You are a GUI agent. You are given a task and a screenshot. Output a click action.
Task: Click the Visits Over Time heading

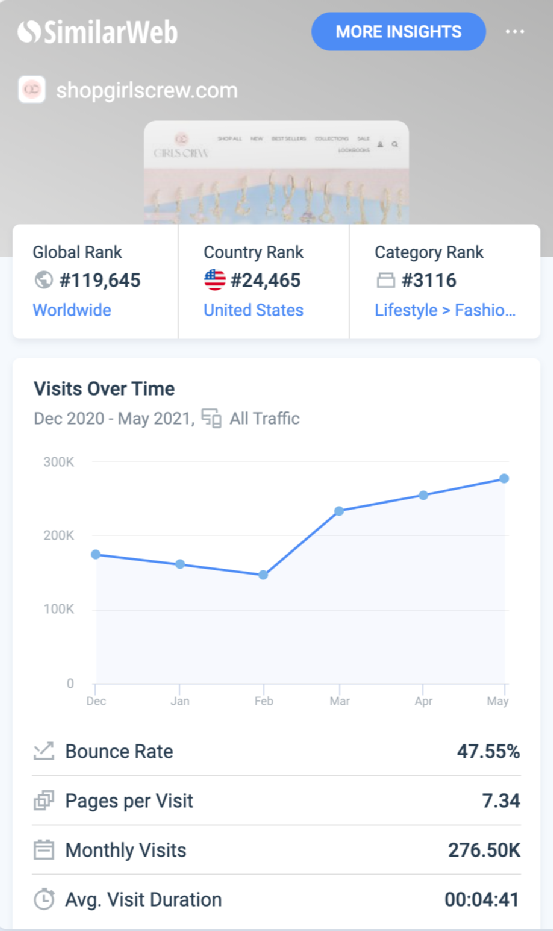pos(105,388)
